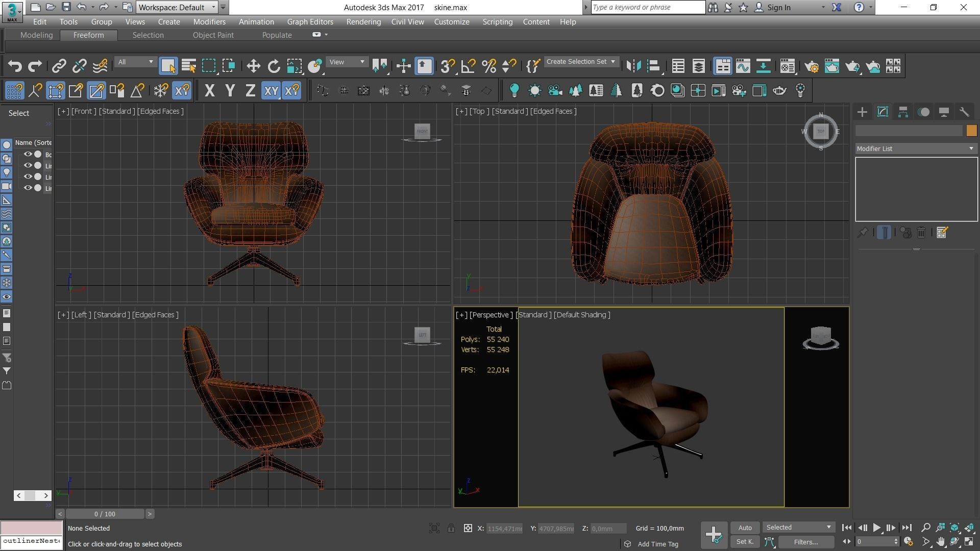Click the Go to End button

(906, 528)
